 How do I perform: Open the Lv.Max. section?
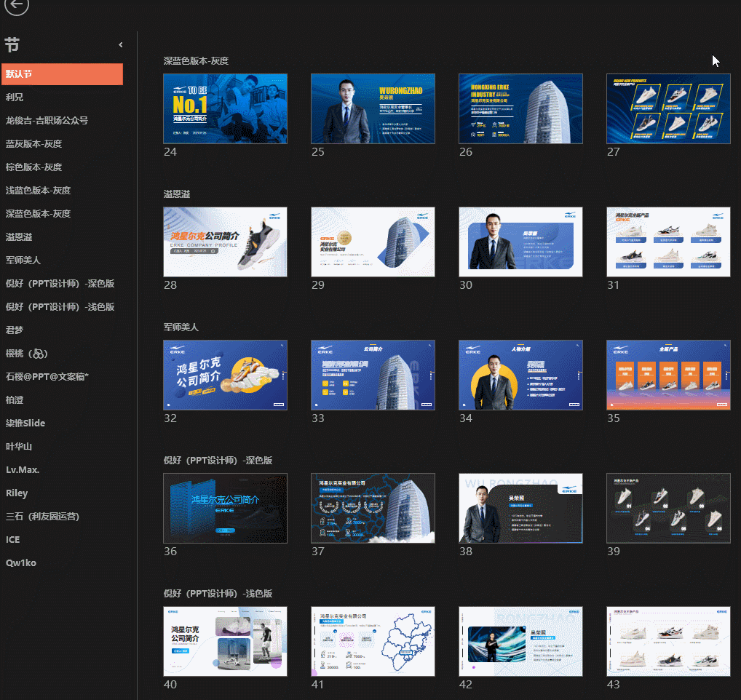(23, 470)
